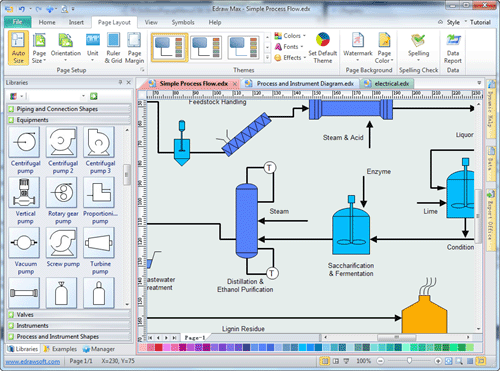Open the Page Size dropdown
The width and height of the screenshot is (500, 371).
[x=39, y=48]
